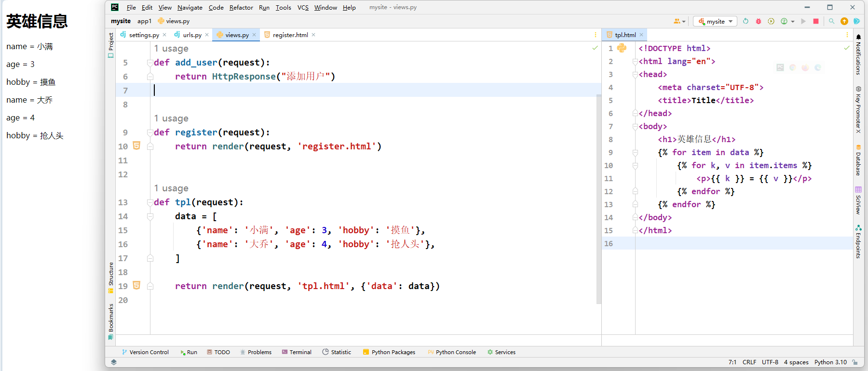Collapse the add_user function fold marker
Screen dimensions: 868x371
point(150,63)
